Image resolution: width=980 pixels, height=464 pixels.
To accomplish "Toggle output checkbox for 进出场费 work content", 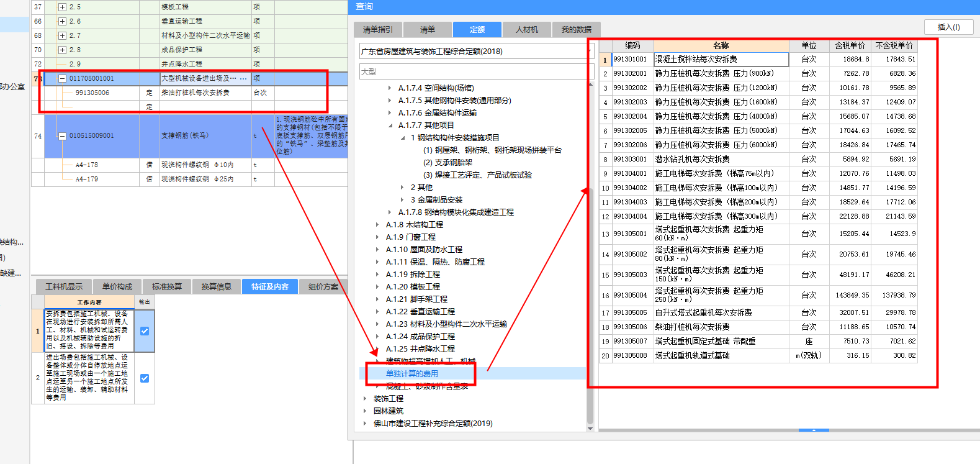I will pyautogui.click(x=145, y=378).
